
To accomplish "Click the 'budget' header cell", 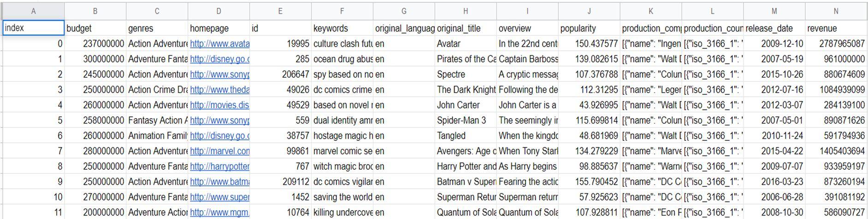I will pos(95,28).
